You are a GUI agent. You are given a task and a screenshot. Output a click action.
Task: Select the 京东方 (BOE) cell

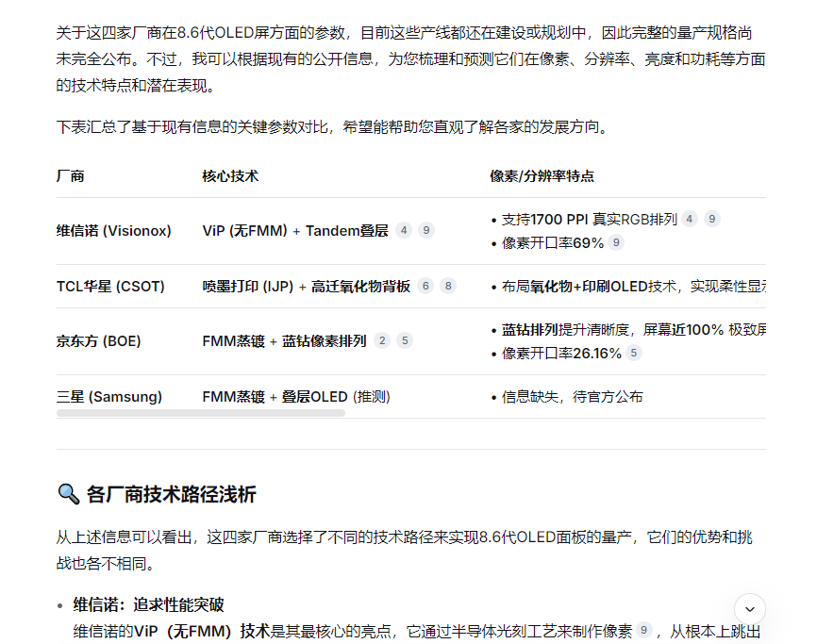click(x=98, y=341)
